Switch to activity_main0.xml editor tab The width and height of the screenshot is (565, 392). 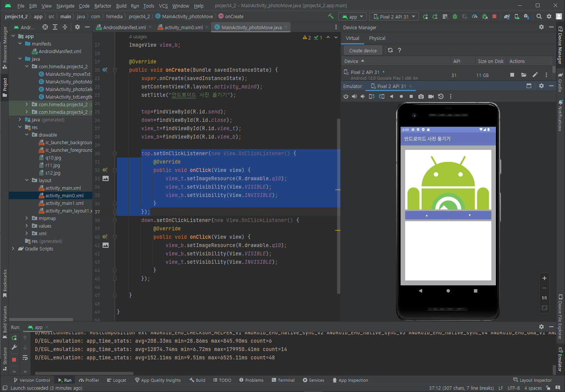click(183, 27)
